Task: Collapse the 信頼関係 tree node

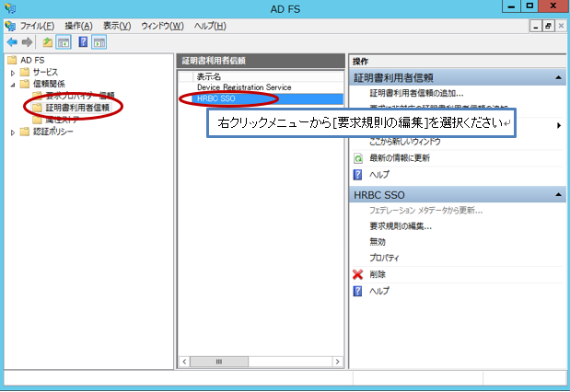Action: click(13, 85)
